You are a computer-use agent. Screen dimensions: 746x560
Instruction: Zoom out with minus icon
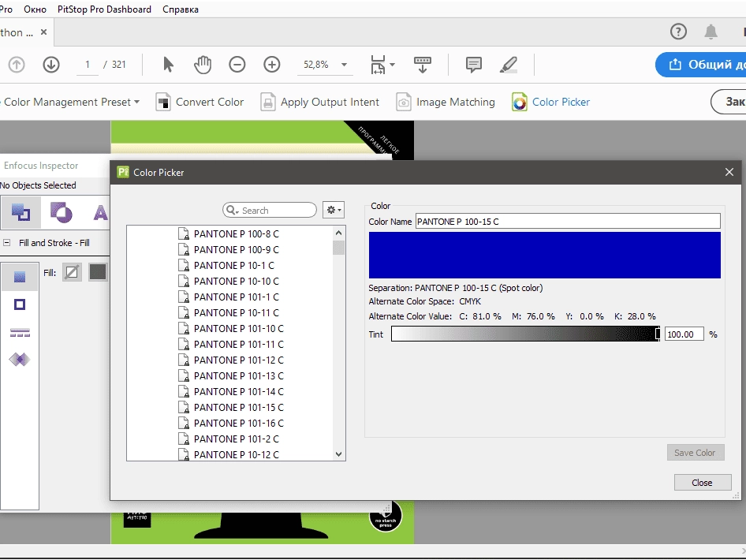pyautogui.click(x=237, y=64)
